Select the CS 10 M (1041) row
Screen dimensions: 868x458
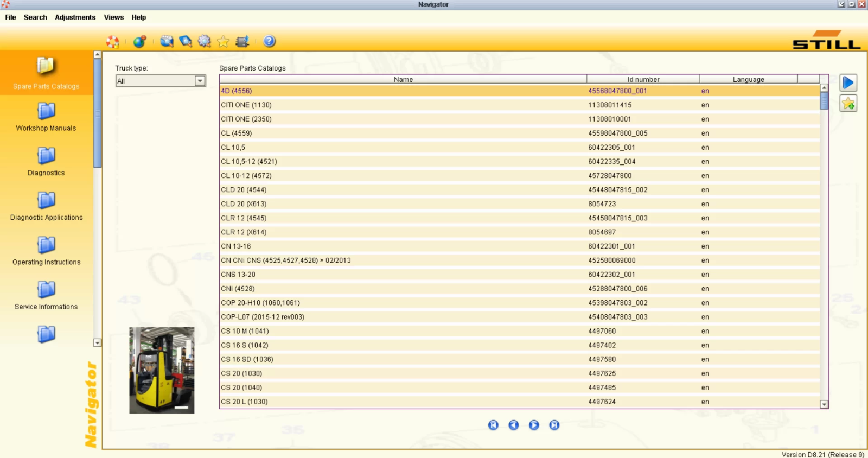click(520, 331)
